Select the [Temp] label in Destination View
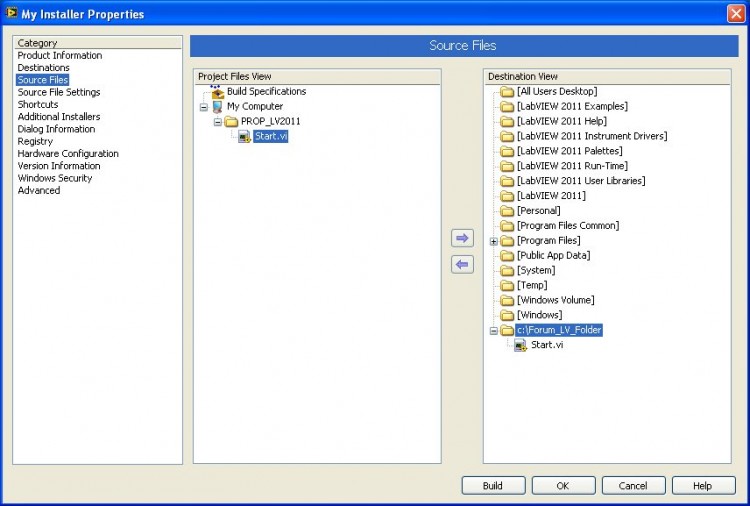750x506 pixels. (x=532, y=286)
